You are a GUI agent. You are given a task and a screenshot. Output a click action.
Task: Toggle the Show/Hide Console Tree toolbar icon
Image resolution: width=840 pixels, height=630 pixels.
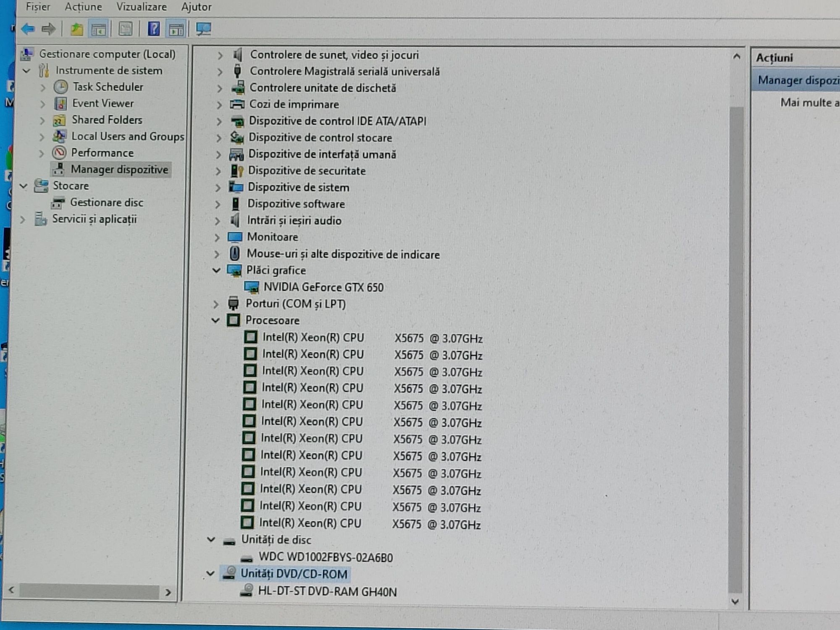pyautogui.click(x=99, y=30)
